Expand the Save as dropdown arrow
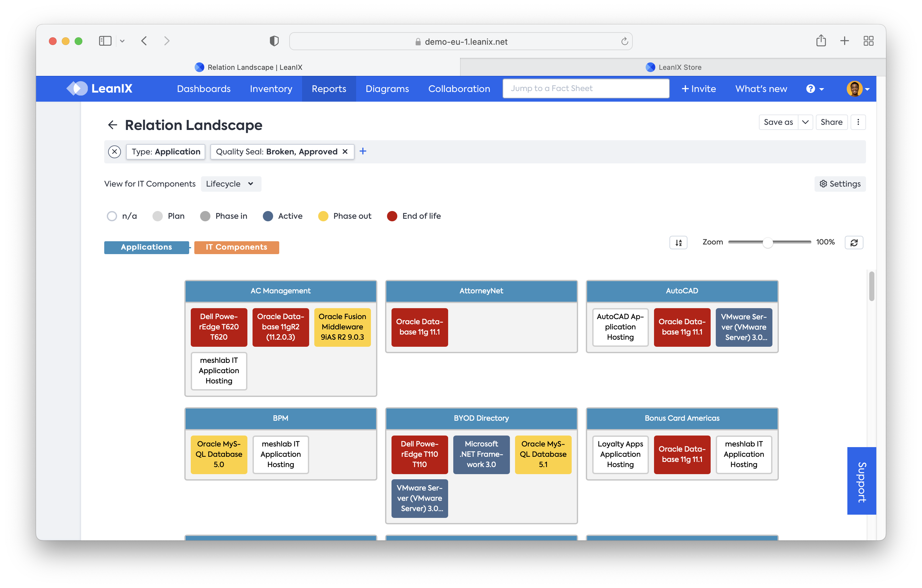This screenshot has height=588, width=922. pos(805,122)
